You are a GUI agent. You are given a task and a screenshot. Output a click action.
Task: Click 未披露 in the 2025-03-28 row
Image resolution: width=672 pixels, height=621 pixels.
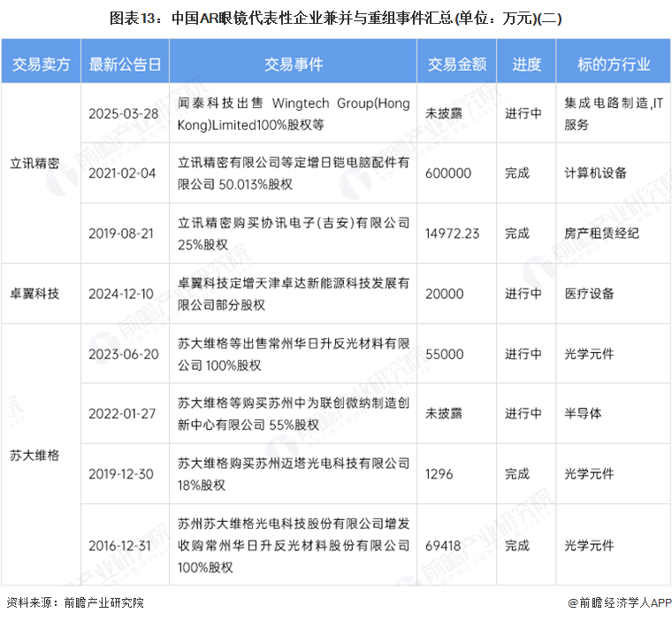coord(444,113)
